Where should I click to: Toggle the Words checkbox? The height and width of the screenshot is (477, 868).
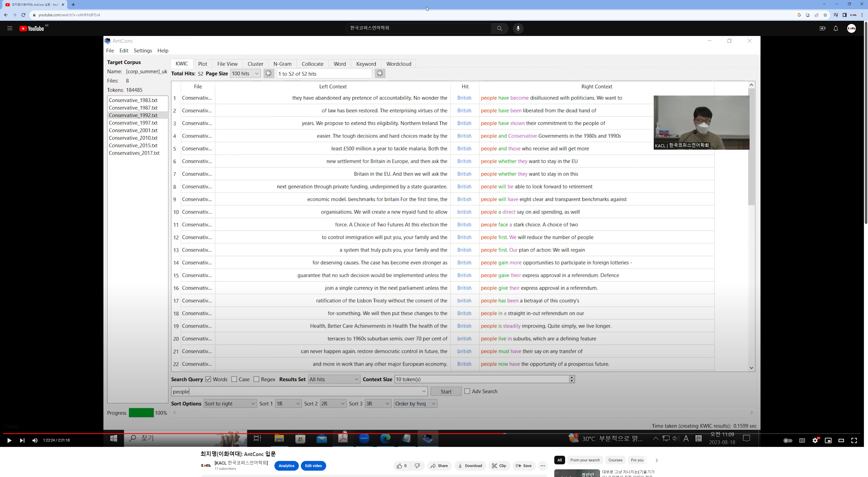point(208,379)
